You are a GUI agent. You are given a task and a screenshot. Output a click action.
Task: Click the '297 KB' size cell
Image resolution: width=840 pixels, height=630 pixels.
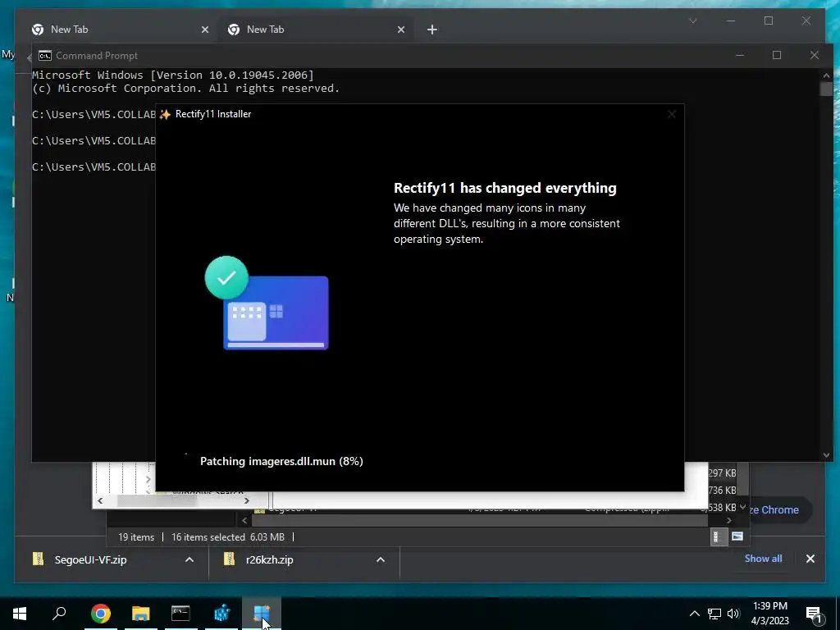(722, 473)
